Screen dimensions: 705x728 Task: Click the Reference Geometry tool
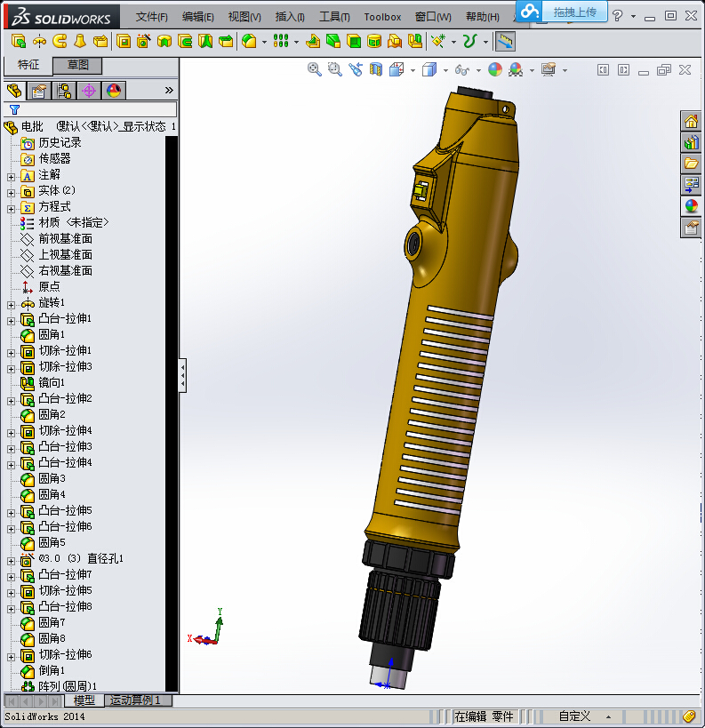(438, 41)
